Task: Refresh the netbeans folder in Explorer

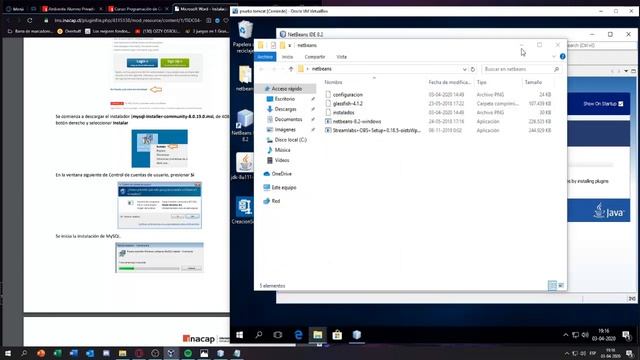Action: 473,69
